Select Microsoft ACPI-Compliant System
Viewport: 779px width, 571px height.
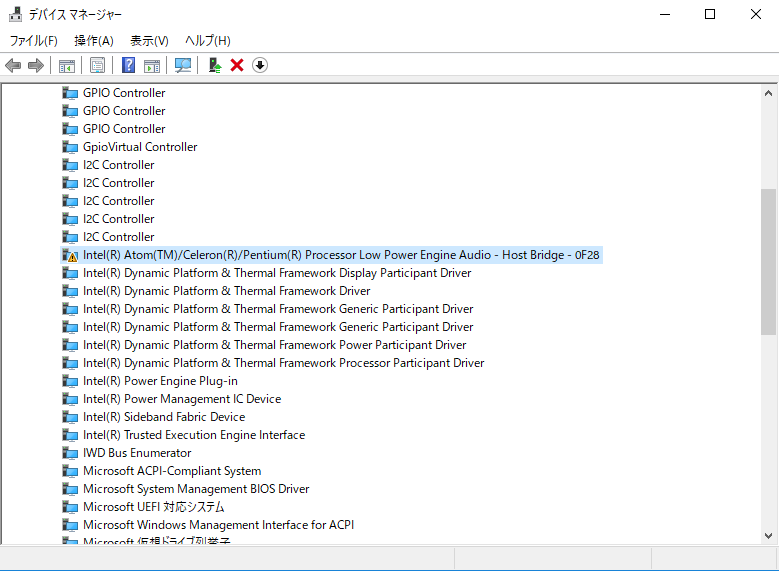172,471
